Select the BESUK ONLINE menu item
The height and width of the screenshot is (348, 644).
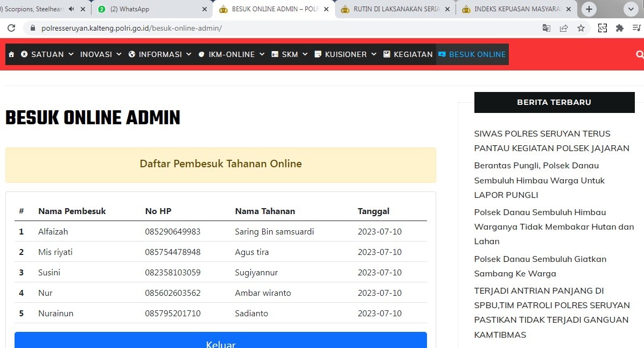point(472,54)
